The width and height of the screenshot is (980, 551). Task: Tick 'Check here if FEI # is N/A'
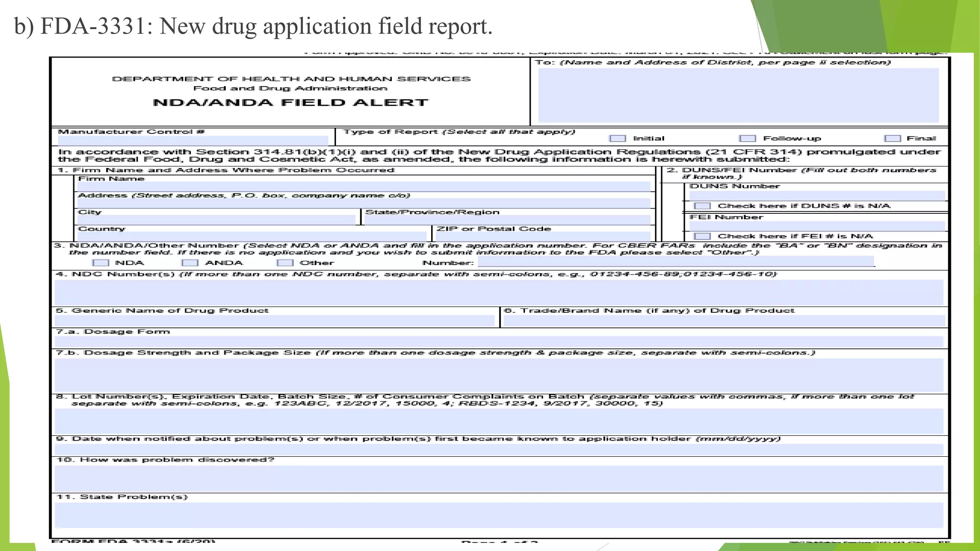tap(702, 236)
